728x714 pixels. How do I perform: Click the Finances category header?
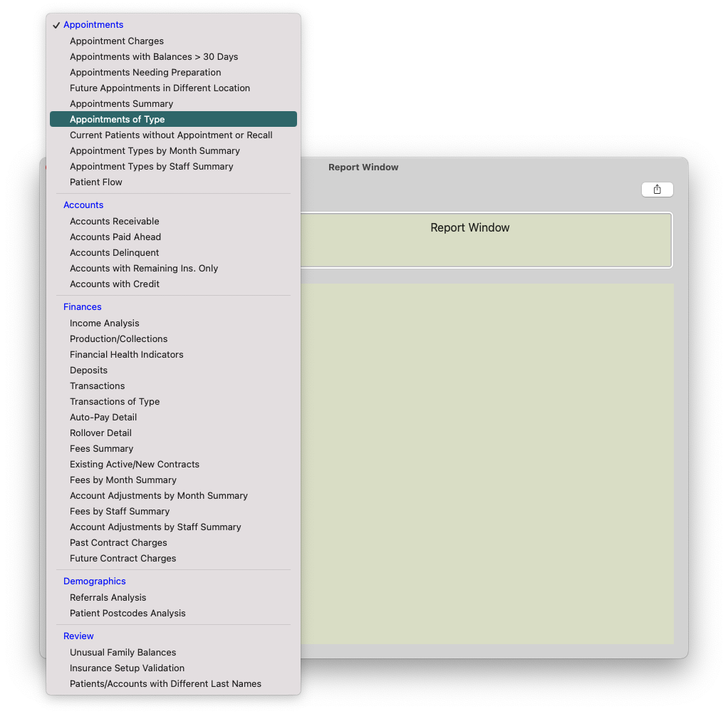pos(82,306)
